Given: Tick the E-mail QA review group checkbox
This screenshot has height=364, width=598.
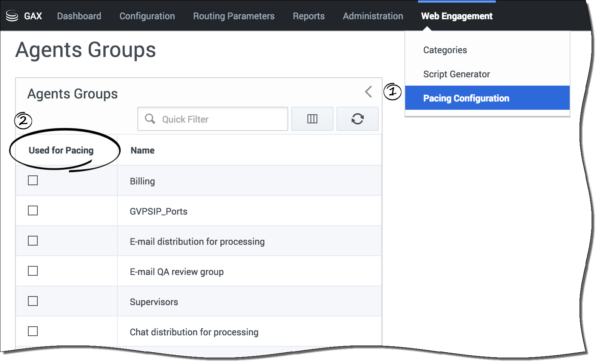Looking at the screenshot, I should point(33,271).
